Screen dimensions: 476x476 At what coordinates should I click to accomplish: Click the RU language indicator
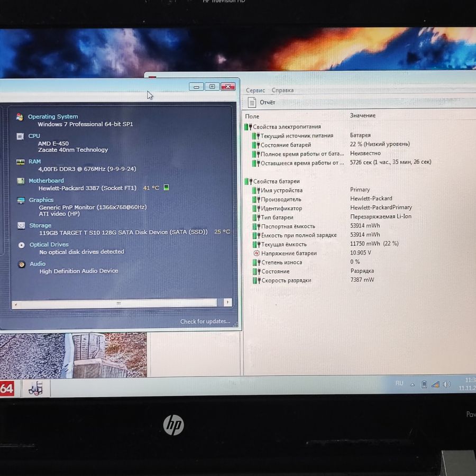pos(399,383)
